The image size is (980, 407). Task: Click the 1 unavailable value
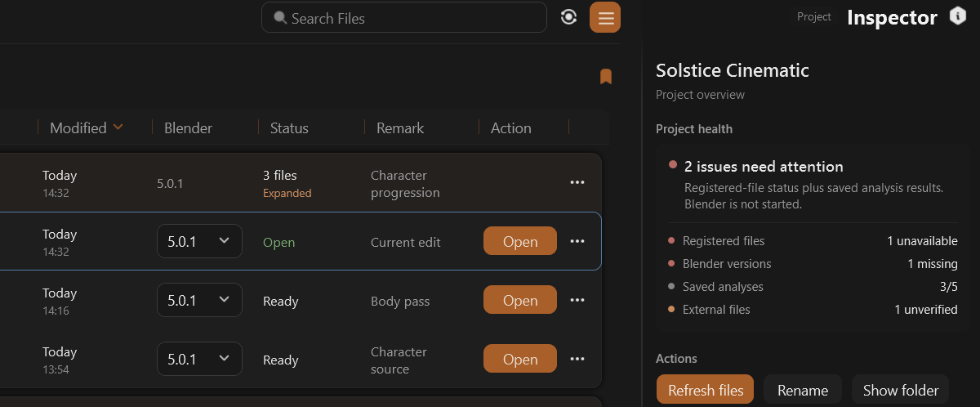point(922,241)
